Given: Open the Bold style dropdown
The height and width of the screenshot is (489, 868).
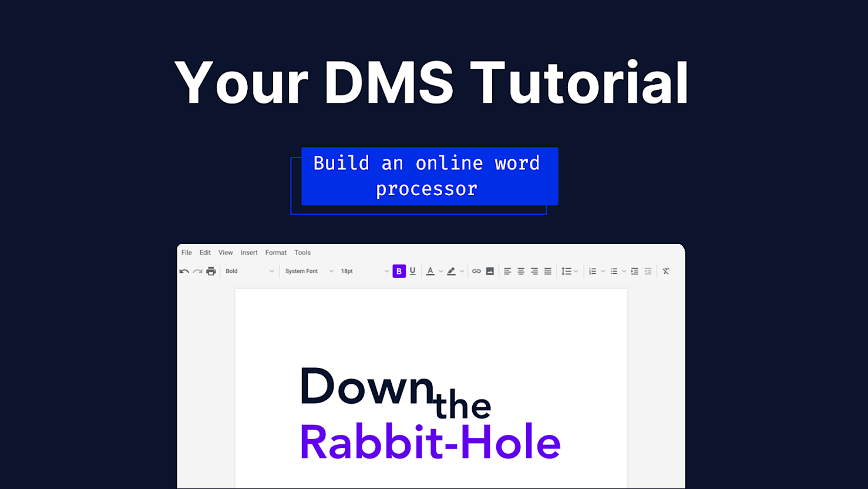Looking at the screenshot, I should (x=250, y=271).
